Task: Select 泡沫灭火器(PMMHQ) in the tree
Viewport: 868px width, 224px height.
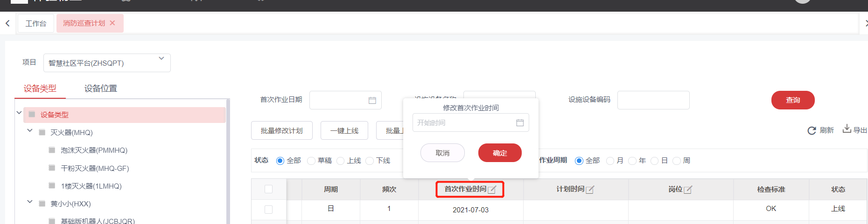Action: 94,150
